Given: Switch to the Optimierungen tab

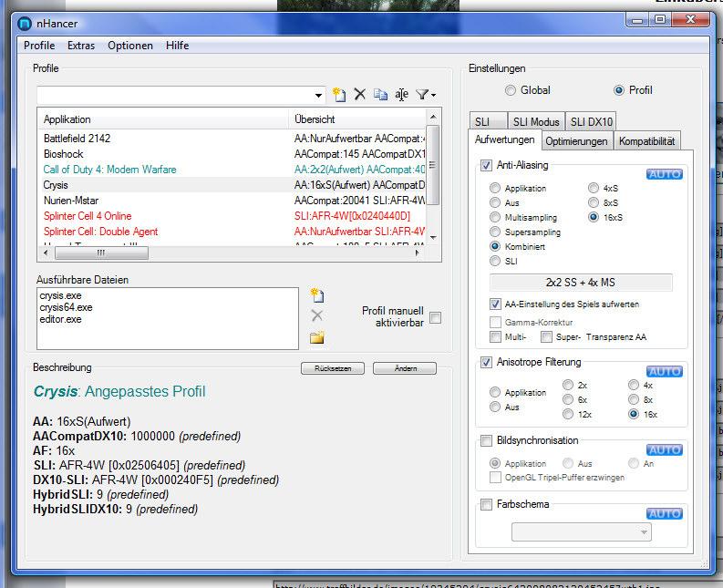Looking at the screenshot, I should point(576,141).
